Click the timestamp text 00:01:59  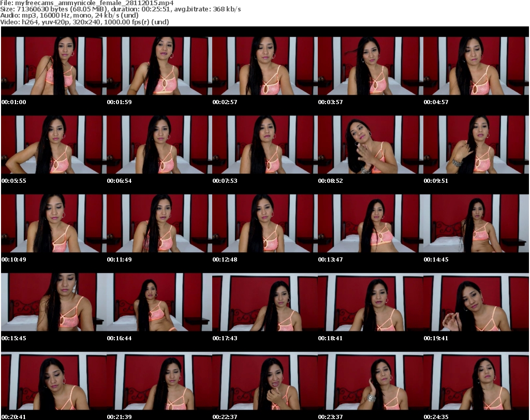120,102
